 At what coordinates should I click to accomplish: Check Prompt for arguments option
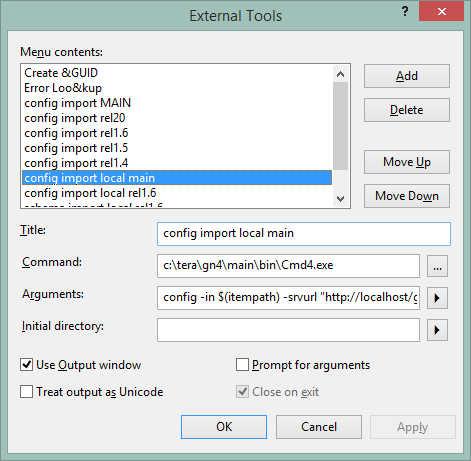tap(242, 365)
